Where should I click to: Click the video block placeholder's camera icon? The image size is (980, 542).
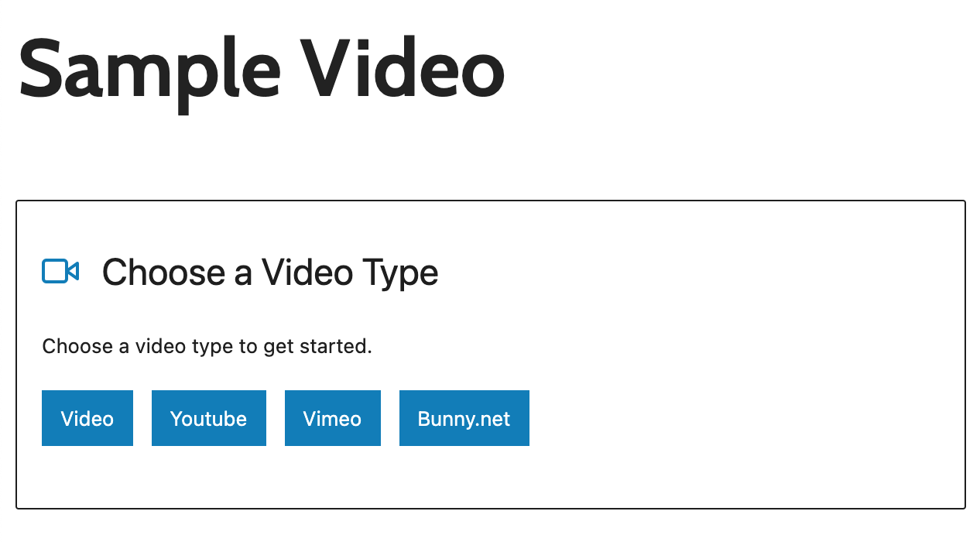(x=60, y=272)
